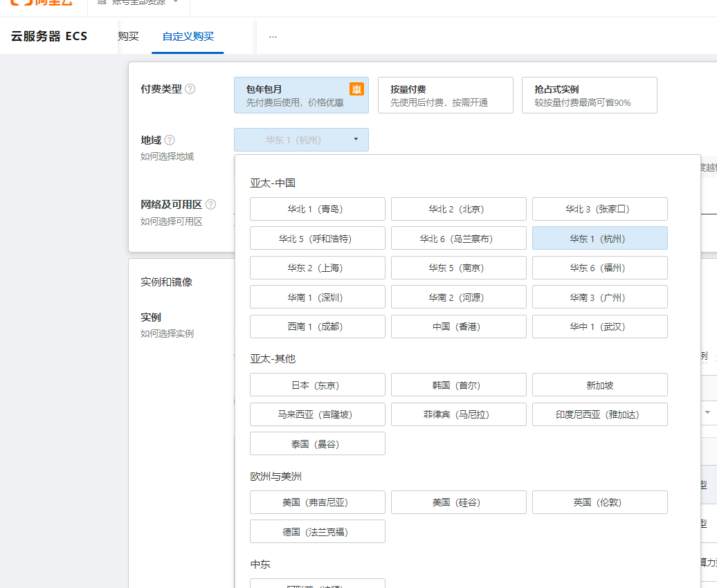Screen dimensions: 717x588
Task: Click the 中东 group heading
Action: pos(260,564)
